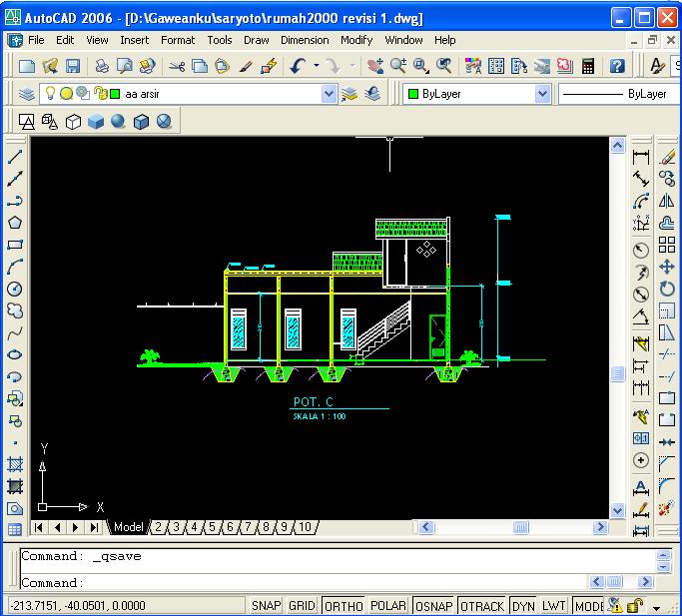
Task: Open the QuickCalc calculator icon
Action: [588, 66]
